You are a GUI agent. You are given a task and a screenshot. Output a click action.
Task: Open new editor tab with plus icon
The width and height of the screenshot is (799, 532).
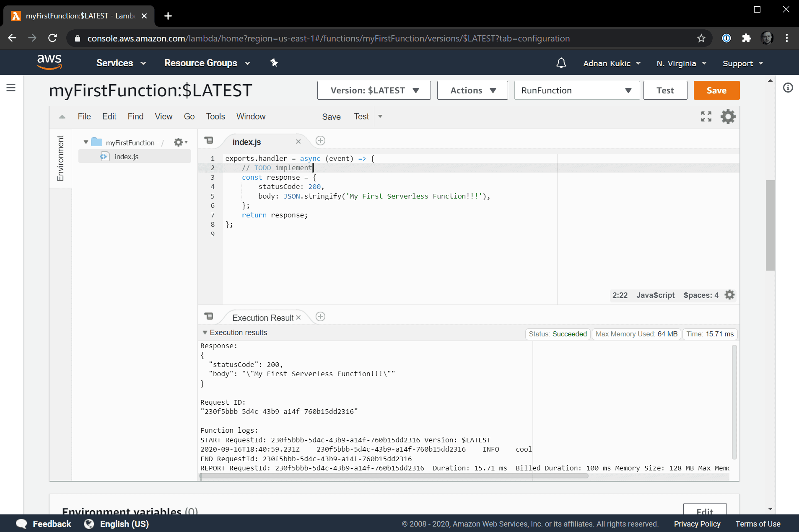(320, 141)
